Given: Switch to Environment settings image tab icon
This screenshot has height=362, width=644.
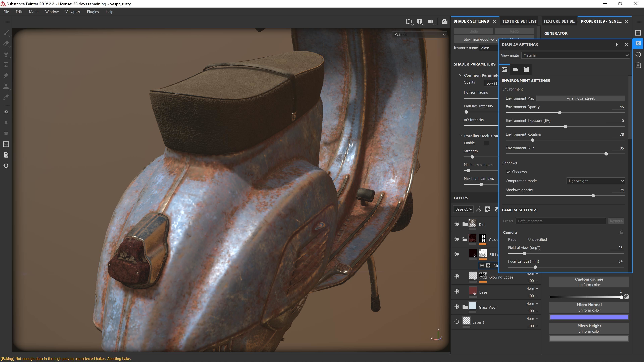Looking at the screenshot, I should 504,70.
